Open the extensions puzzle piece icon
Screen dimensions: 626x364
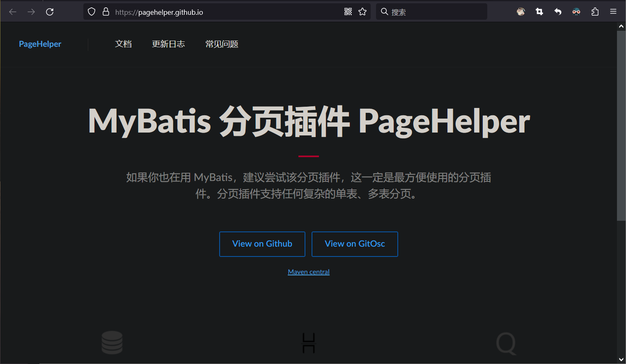(595, 12)
